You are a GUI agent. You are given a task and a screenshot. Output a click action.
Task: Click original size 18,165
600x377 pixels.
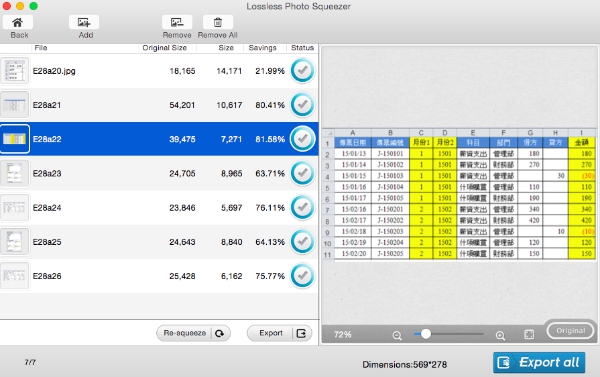coord(182,71)
